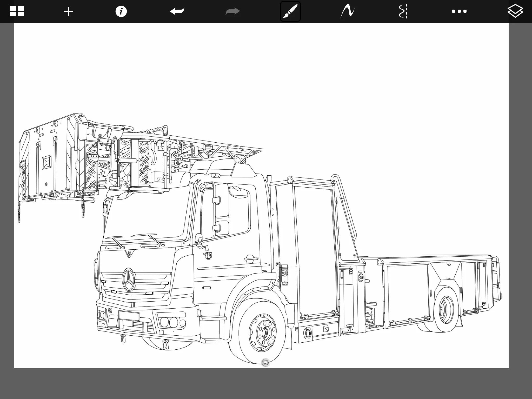Tap the front license plate rectangle
This screenshot has width=532, height=399.
coord(129,316)
